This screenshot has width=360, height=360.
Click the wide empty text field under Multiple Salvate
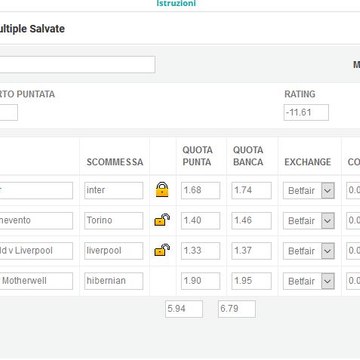pos(77,64)
